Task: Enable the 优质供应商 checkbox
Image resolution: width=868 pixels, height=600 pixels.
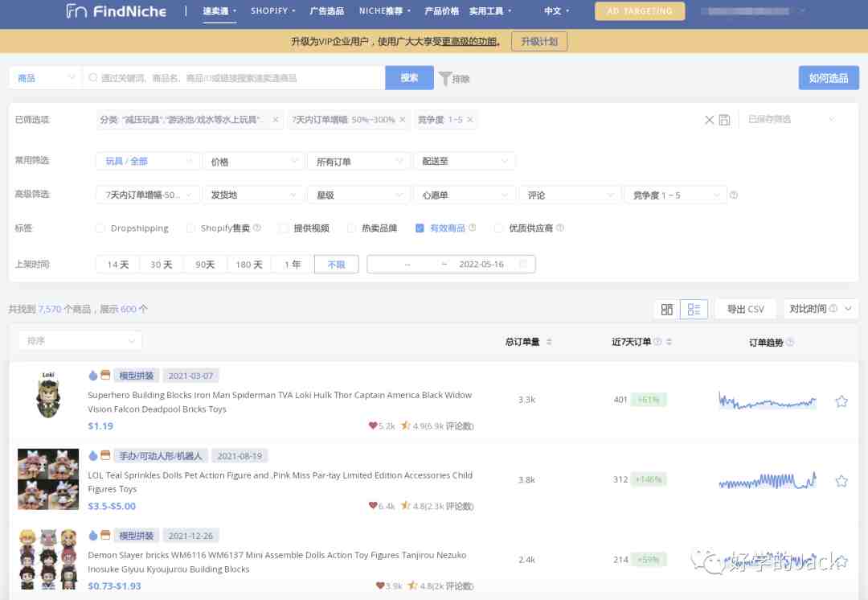Action: [498, 228]
